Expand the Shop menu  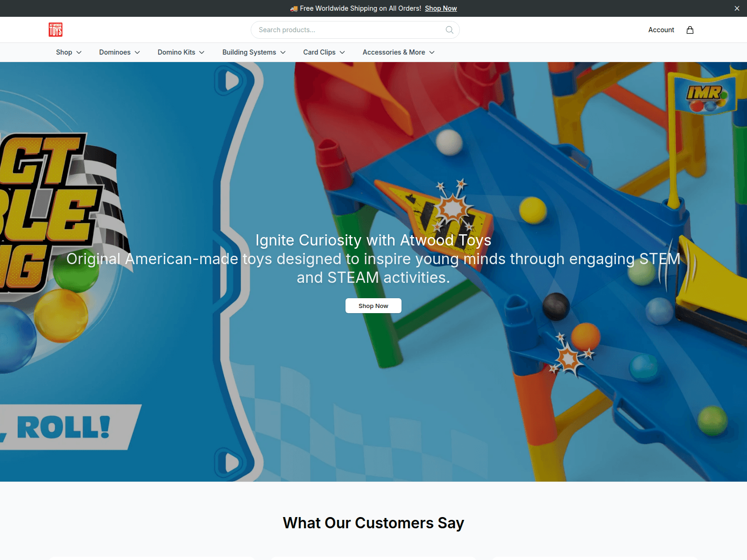[69, 52]
